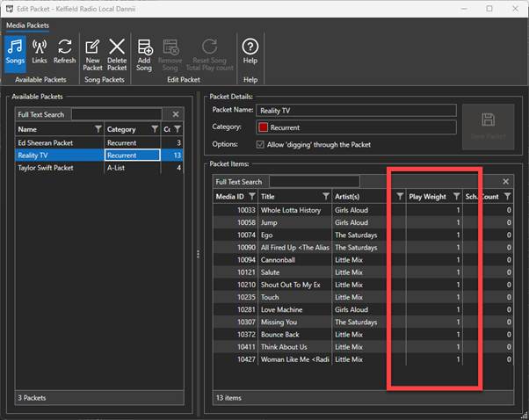Refresh the available packets list
Screen dimensions: 529x420
click(64, 53)
